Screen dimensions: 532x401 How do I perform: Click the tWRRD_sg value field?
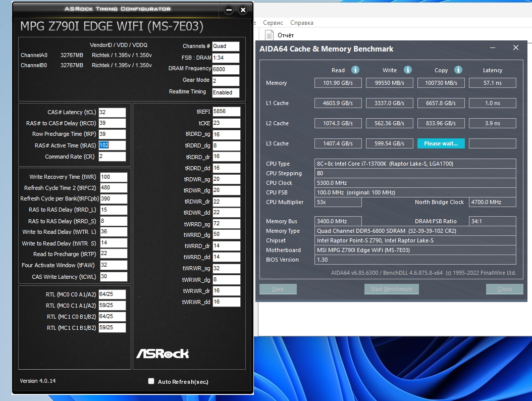[x=227, y=224]
